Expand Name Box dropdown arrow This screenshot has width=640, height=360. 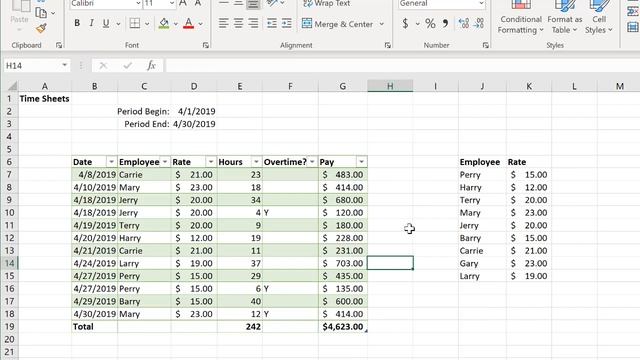64,66
